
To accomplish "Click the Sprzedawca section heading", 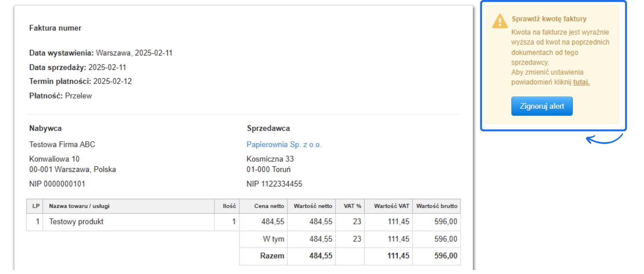I will pos(268,128).
